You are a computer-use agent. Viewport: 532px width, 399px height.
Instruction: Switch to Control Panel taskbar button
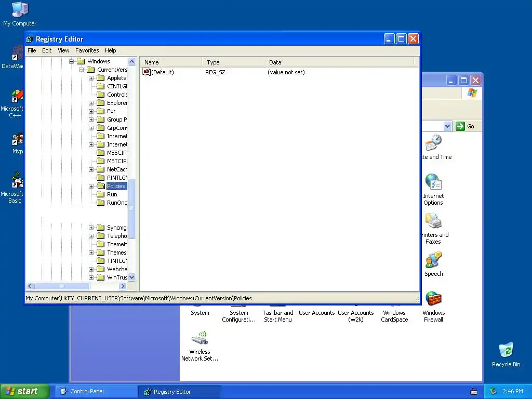[96, 391]
